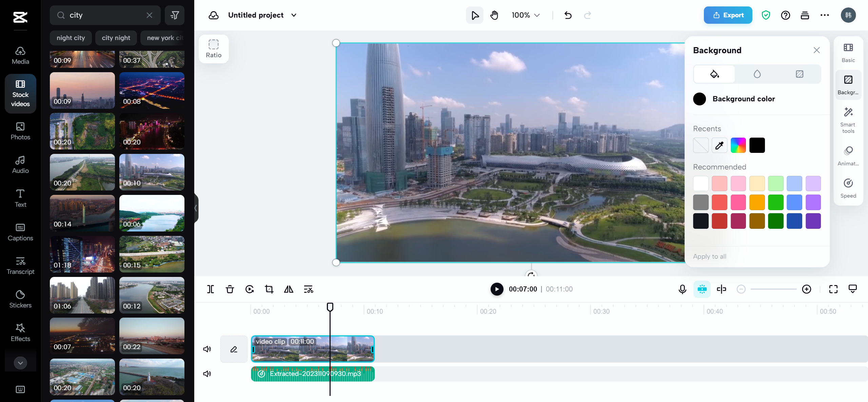Select the Extracted mp3 audio clip

coord(313,374)
